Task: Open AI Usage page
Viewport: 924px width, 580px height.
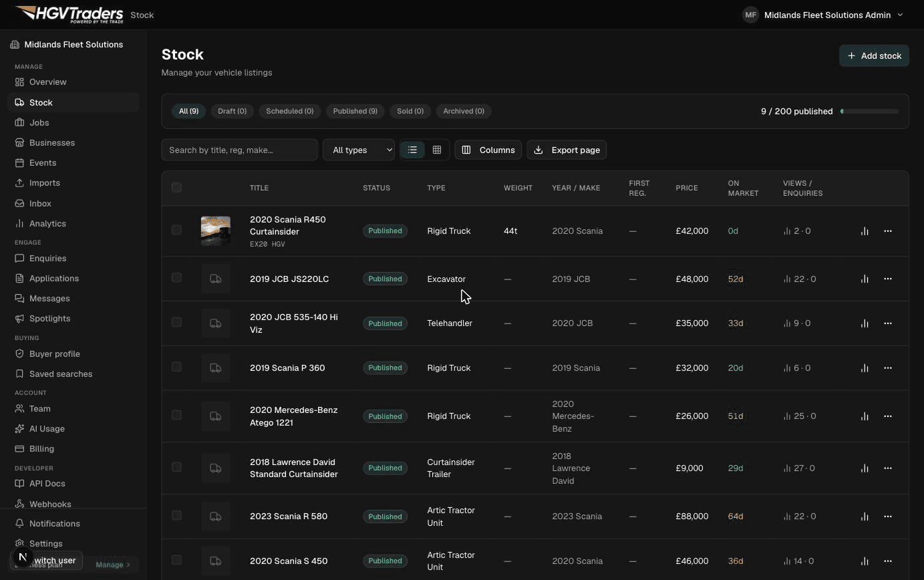Action: coord(73,428)
